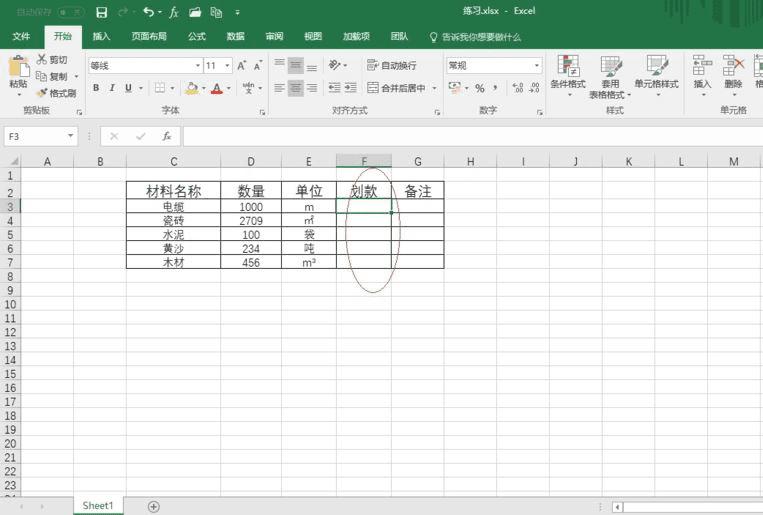Open the 合并后居中 dropdown arrow
Screen dimensions: 763x515
point(435,88)
